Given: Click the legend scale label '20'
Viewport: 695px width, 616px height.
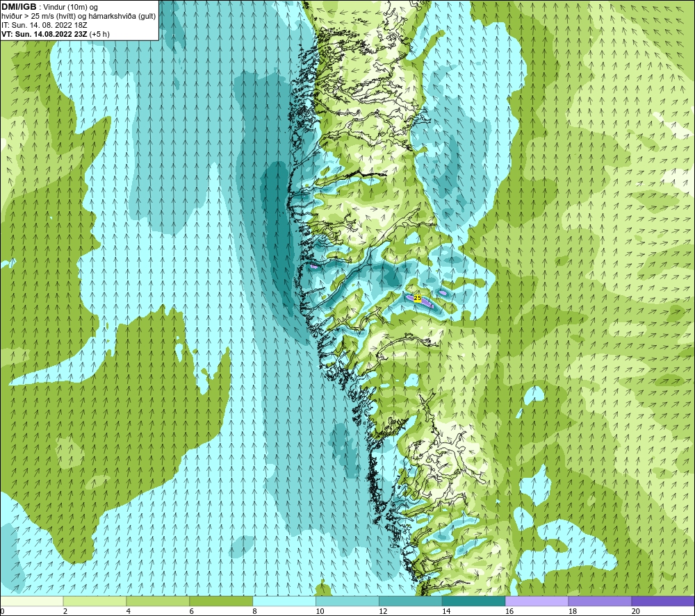Looking at the screenshot, I should click(x=636, y=611).
